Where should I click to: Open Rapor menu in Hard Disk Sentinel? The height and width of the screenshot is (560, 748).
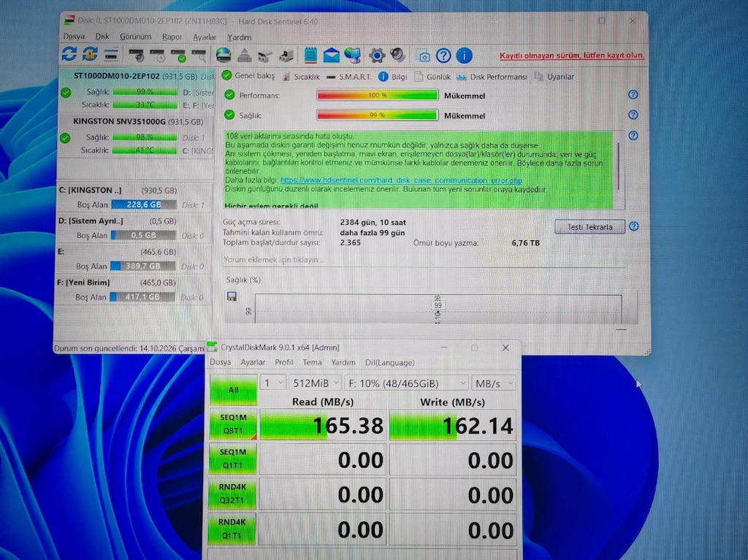click(x=172, y=37)
